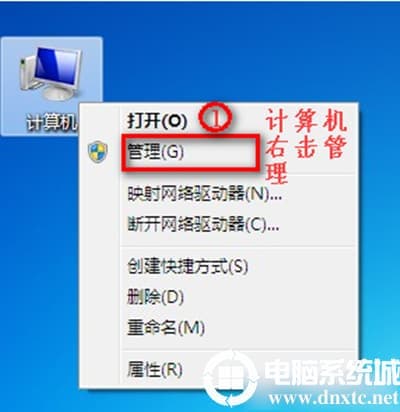Click the UAC shield icon beside 管理

click(x=98, y=151)
